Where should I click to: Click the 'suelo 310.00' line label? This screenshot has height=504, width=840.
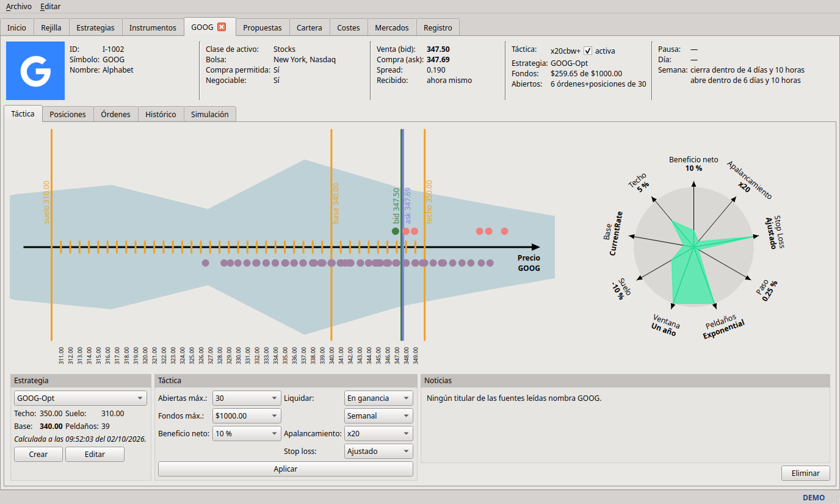click(46, 202)
